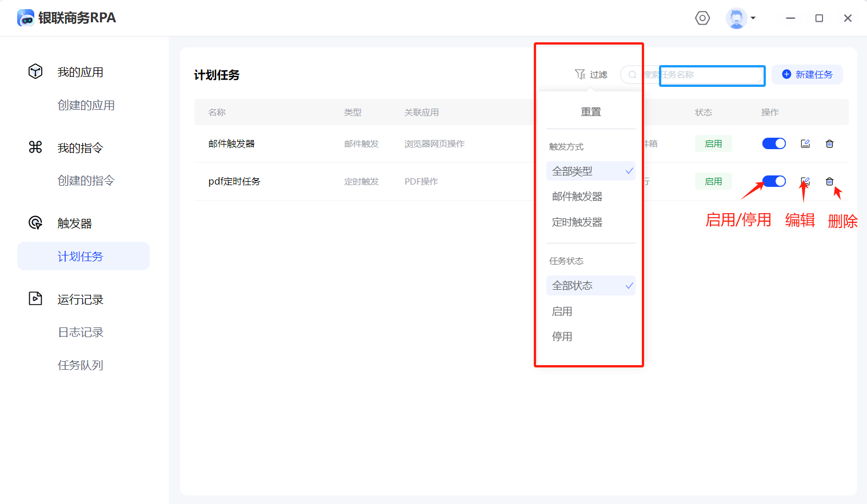Choose 停用 under 任务状态
Image resolution: width=867 pixels, height=504 pixels.
click(x=562, y=337)
